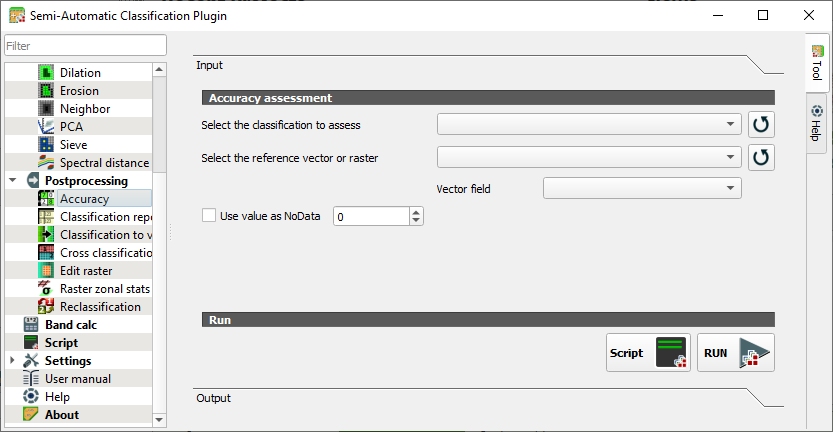The width and height of the screenshot is (833, 432).
Task: Click the Spectral distance icon
Action: (x=46, y=163)
